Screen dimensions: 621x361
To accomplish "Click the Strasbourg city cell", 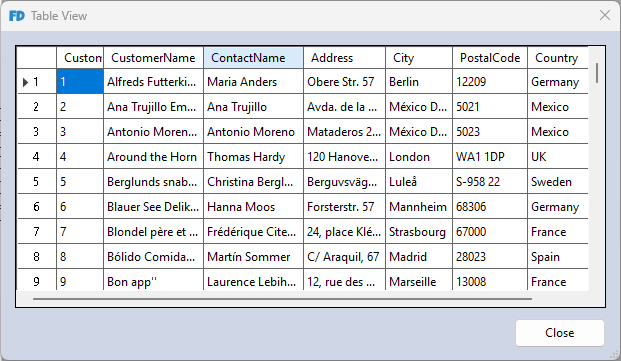I will tap(419, 232).
